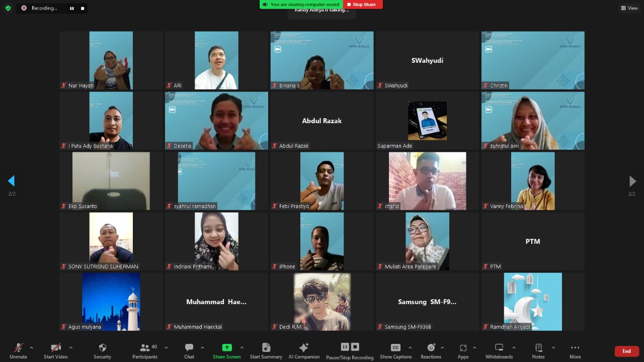644x362 pixels.
Task: Toggle Show Captions
Action: [395, 350]
